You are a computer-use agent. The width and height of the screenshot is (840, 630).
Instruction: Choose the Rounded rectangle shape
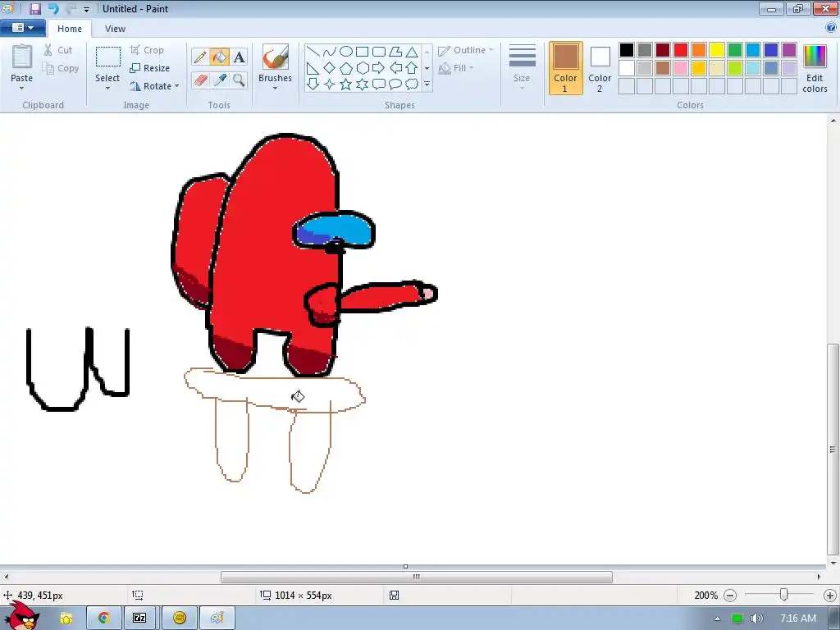coord(379,52)
